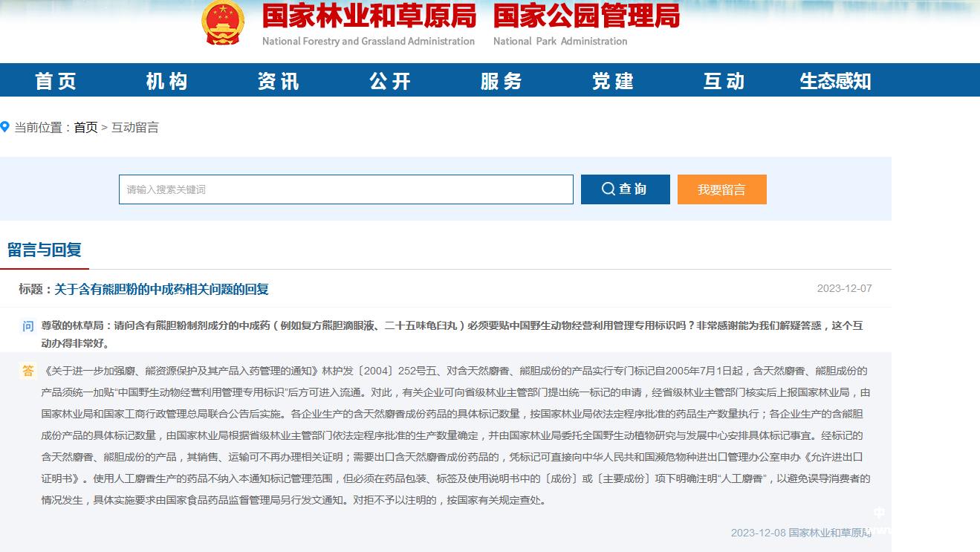Open the 机构 navigation menu

pos(167,81)
